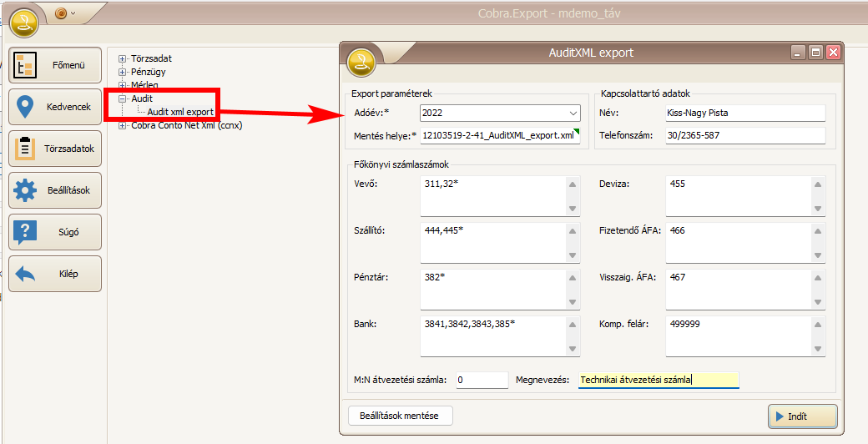Expand the Törzsadat tree node
The height and width of the screenshot is (444, 868).
123,58
